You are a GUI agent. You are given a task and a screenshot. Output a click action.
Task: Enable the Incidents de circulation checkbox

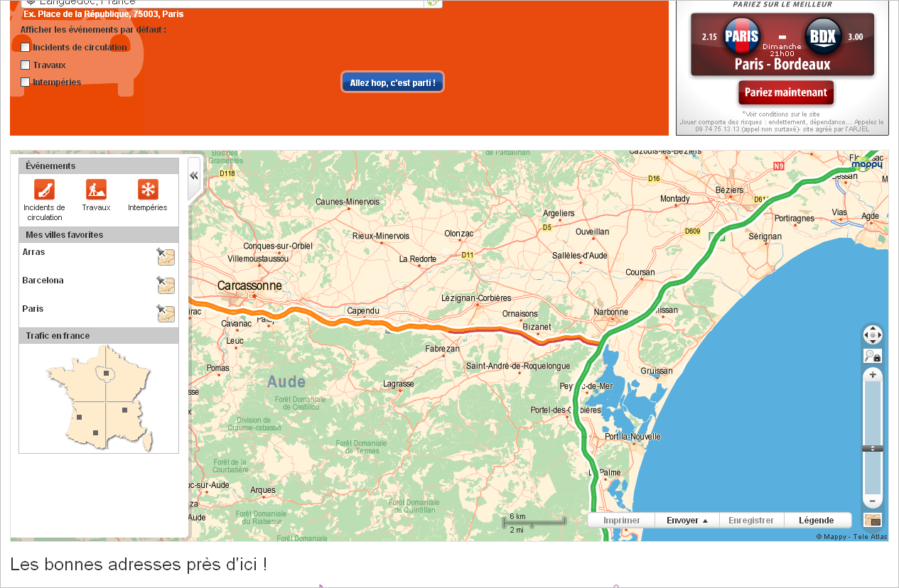click(x=26, y=47)
